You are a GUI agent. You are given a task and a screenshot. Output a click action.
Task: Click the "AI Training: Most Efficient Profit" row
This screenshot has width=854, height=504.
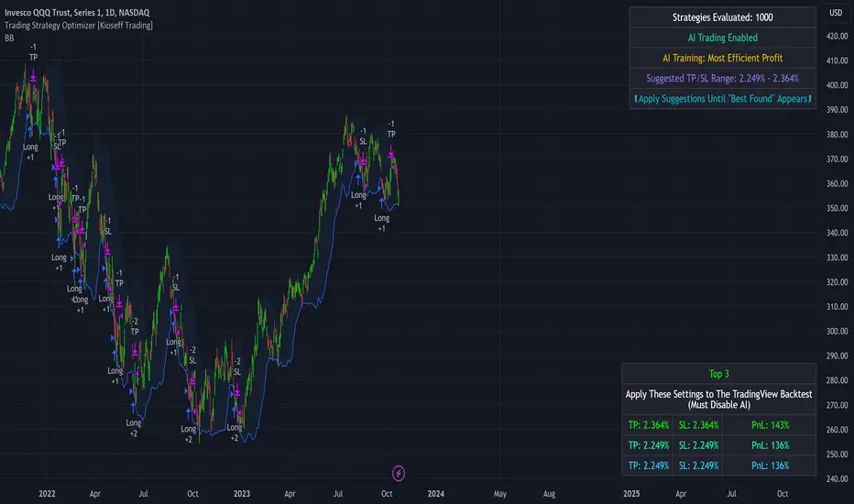tap(721, 58)
